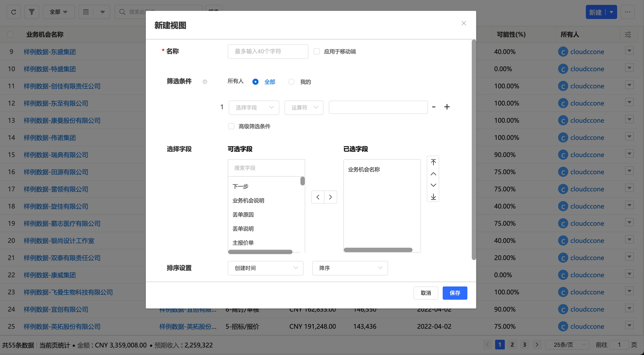Open the 运算符 operator dropdown
The width and height of the screenshot is (644, 355).
[304, 107]
